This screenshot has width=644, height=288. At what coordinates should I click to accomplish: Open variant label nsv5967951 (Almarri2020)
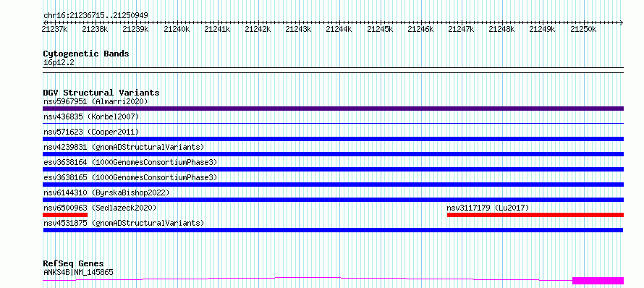tap(96, 101)
